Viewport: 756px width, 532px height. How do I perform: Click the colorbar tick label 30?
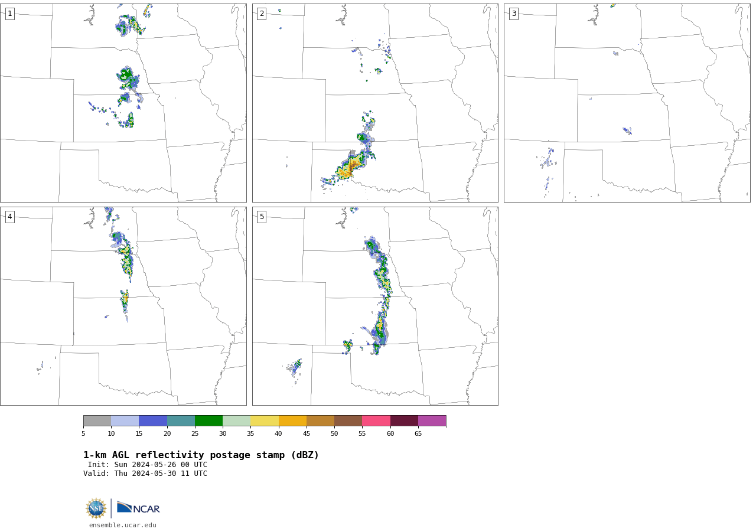coord(223,434)
